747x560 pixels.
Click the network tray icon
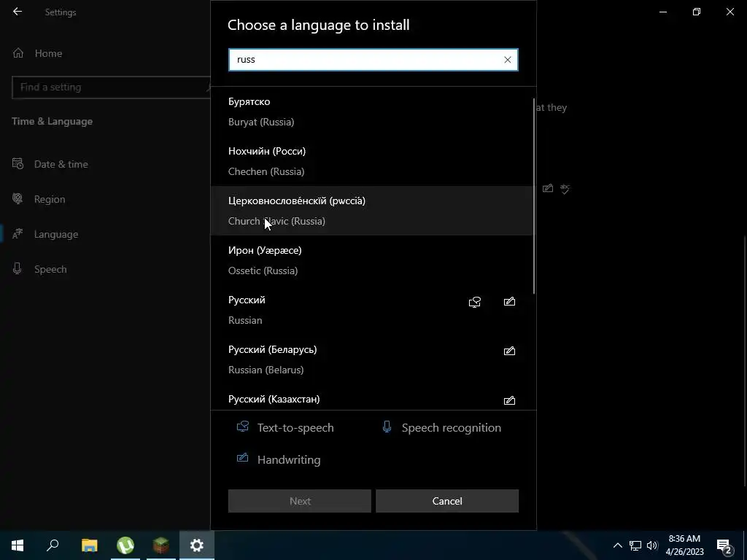tap(635, 545)
